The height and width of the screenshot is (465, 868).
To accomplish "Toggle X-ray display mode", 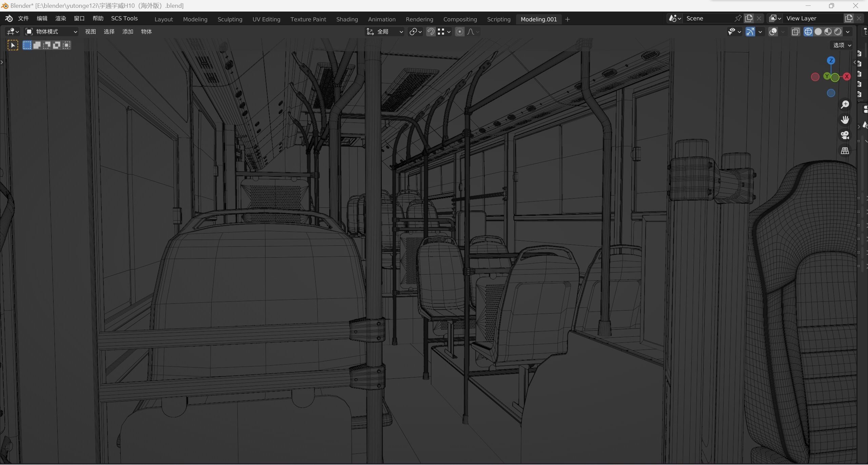I will coord(795,32).
